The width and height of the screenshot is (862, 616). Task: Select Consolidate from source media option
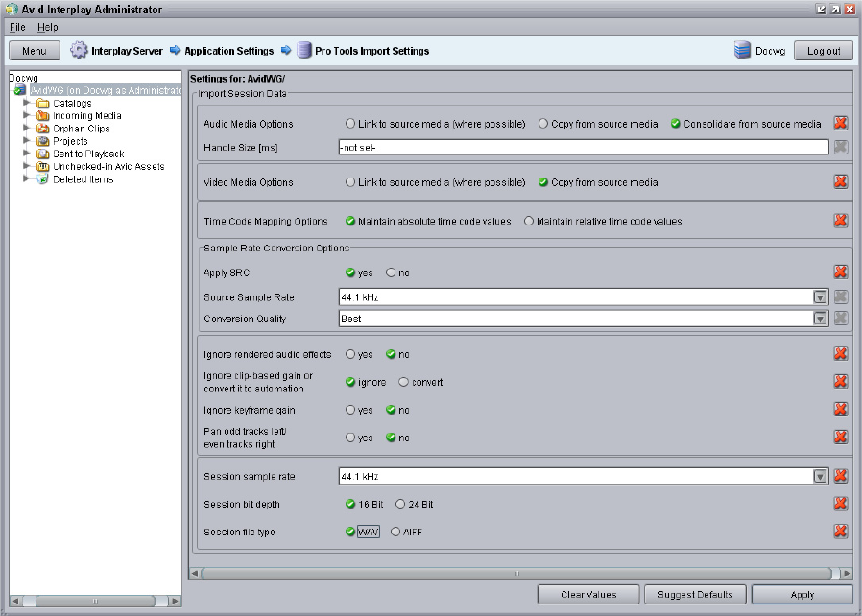click(676, 124)
